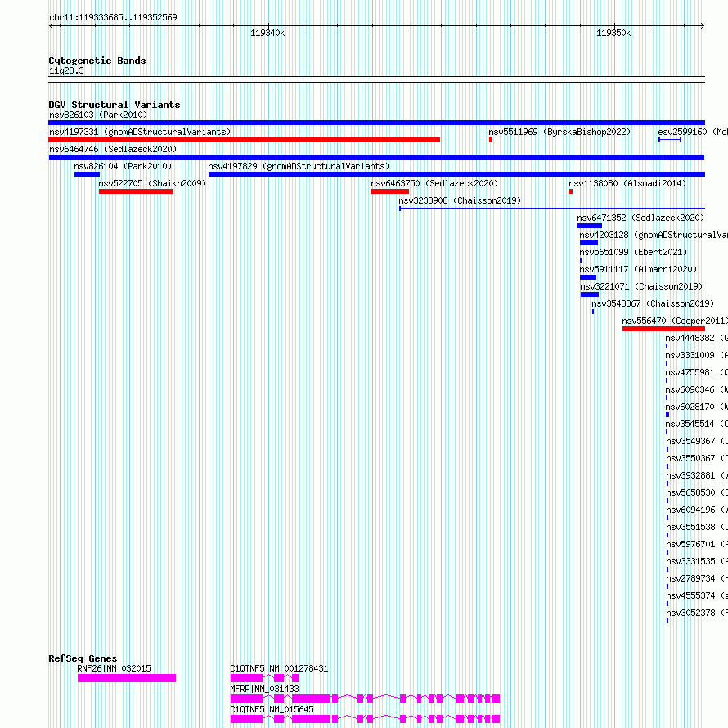
Task: Select the nsv6464746 (Sedlazeck2020) label
Action: (x=113, y=149)
